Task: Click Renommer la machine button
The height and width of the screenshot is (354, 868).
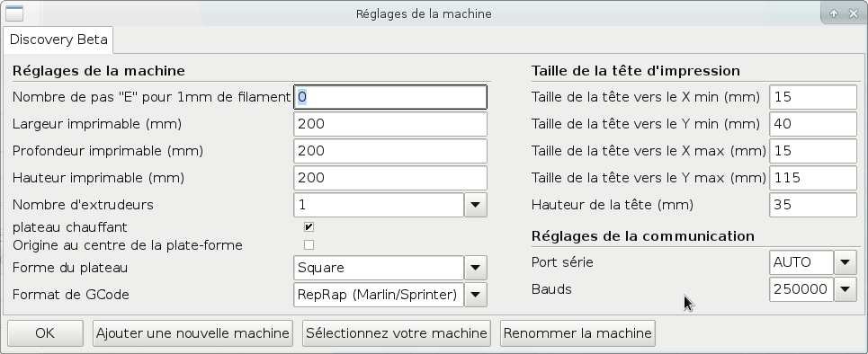Action: (577, 333)
